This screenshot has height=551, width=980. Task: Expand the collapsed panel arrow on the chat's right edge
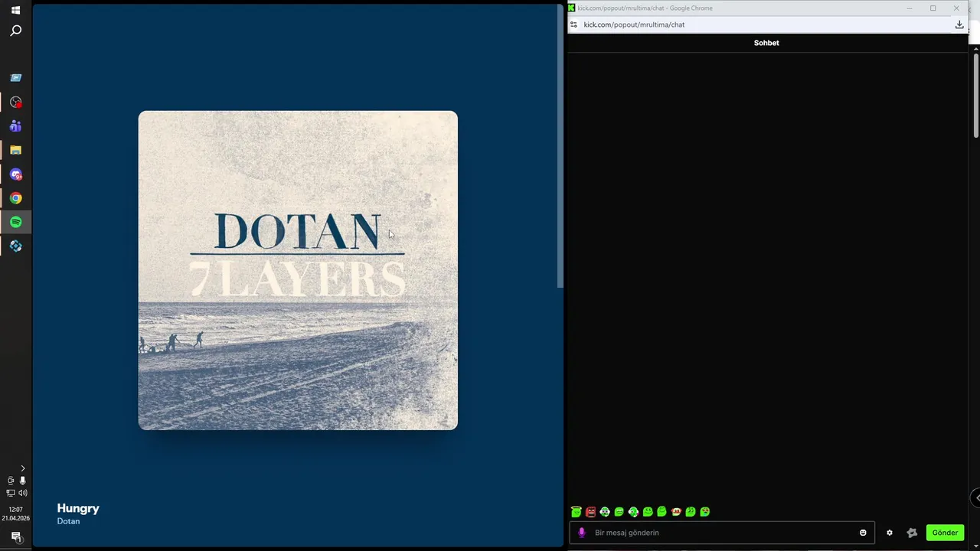[976, 497]
